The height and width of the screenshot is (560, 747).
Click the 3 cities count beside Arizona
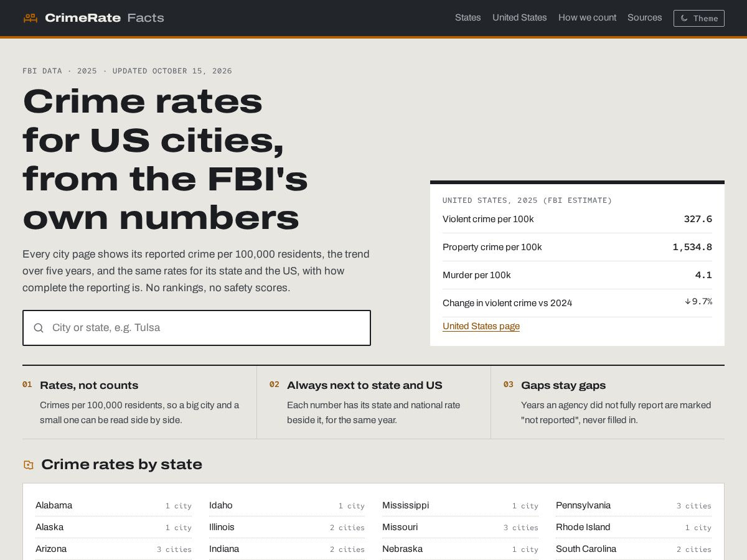tap(174, 549)
